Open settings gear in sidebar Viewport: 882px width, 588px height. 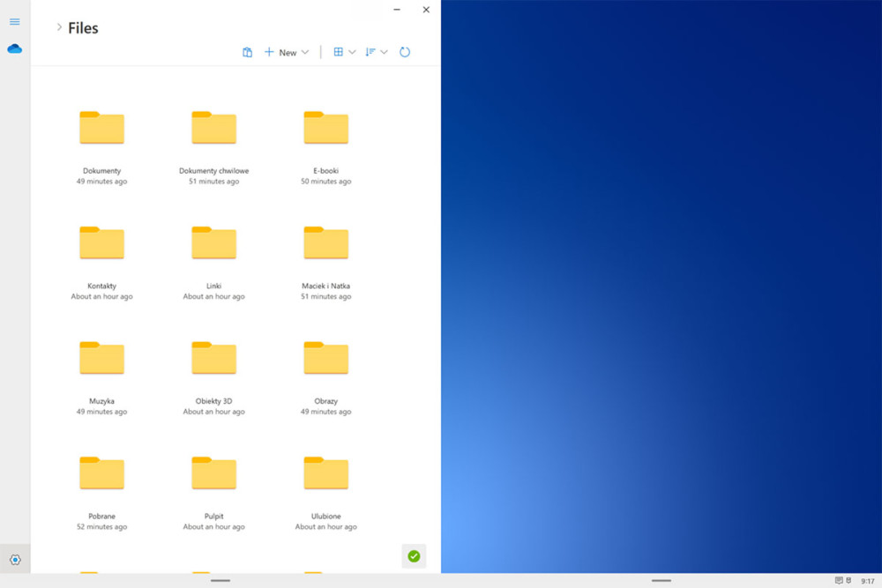tap(15, 559)
